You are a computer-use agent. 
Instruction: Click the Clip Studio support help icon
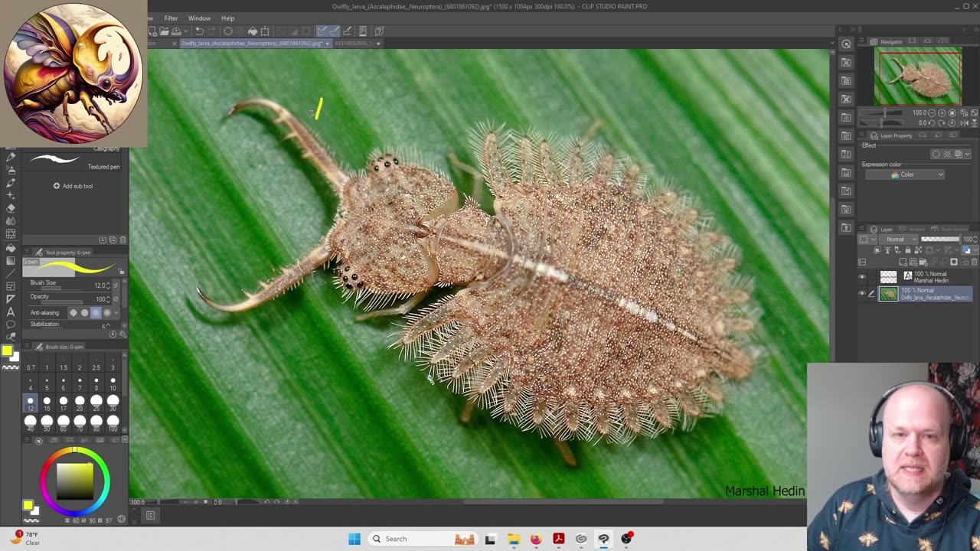pos(379,31)
